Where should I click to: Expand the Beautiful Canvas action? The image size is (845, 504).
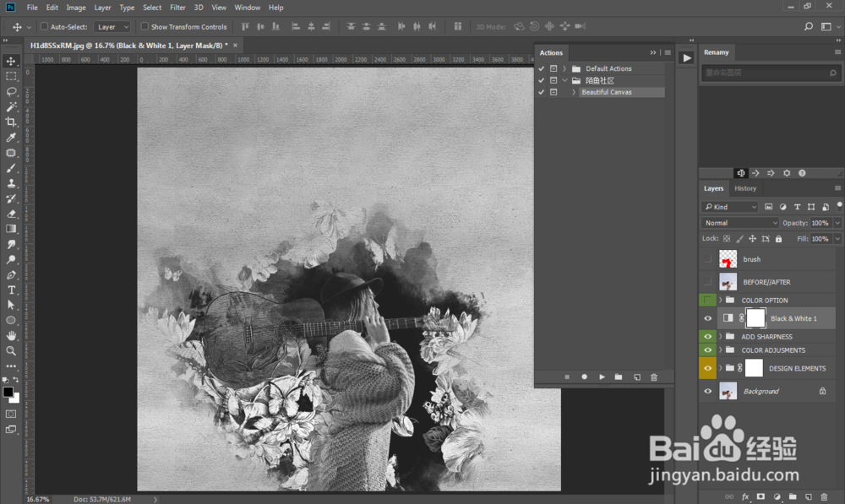(574, 92)
